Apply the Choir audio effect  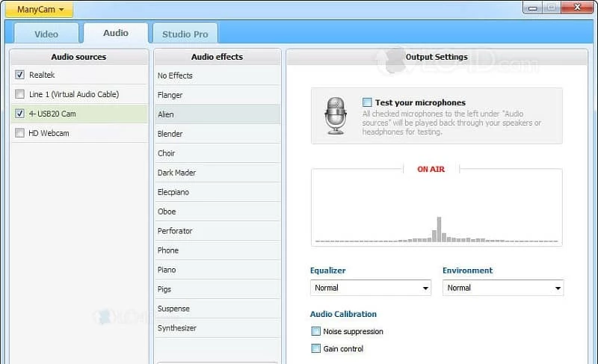pos(167,153)
